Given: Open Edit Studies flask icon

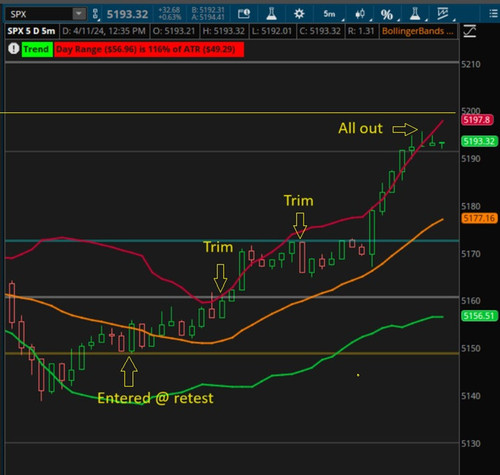Looking at the screenshot, I should (272, 14).
